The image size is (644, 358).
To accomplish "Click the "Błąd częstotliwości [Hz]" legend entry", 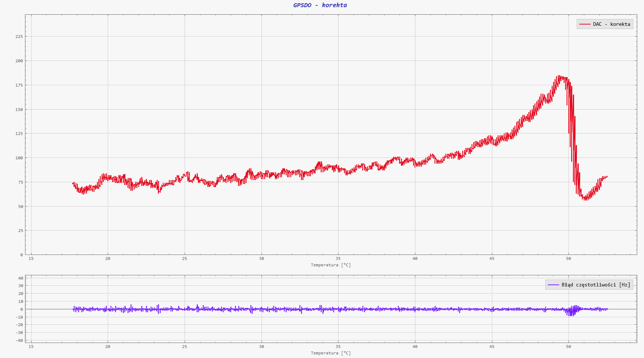I will click(589, 285).
